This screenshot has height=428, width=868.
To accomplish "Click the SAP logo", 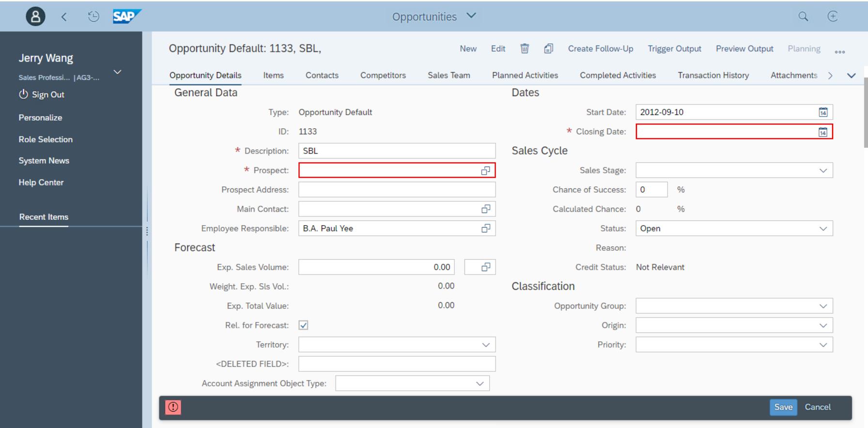I will (127, 16).
